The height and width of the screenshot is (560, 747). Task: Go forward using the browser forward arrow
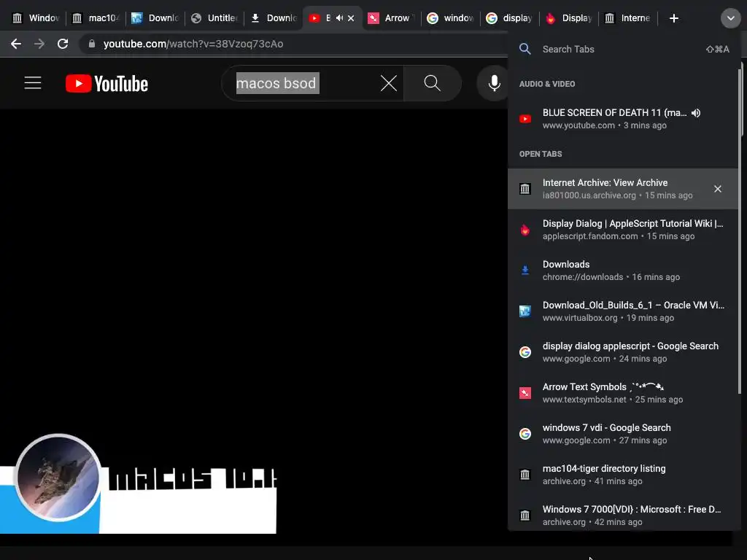[x=39, y=44]
